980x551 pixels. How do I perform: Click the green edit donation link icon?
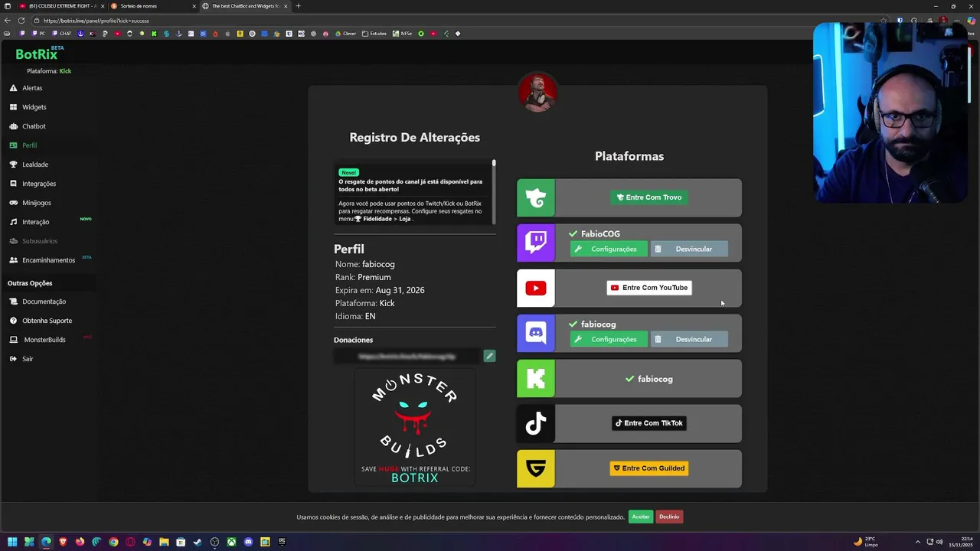[489, 356]
